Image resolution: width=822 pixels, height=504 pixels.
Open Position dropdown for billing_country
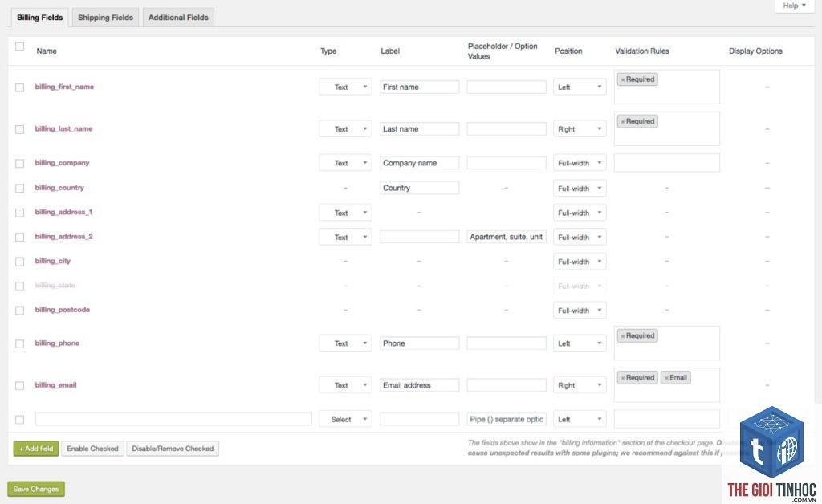pyautogui.click(x=580, y=188)
